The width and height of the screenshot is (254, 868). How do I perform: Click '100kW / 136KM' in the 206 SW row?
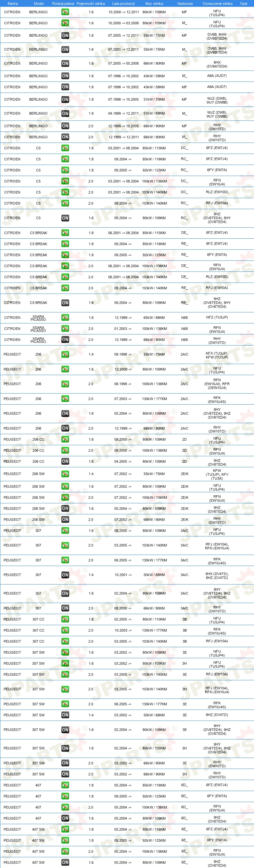point(154,497)
